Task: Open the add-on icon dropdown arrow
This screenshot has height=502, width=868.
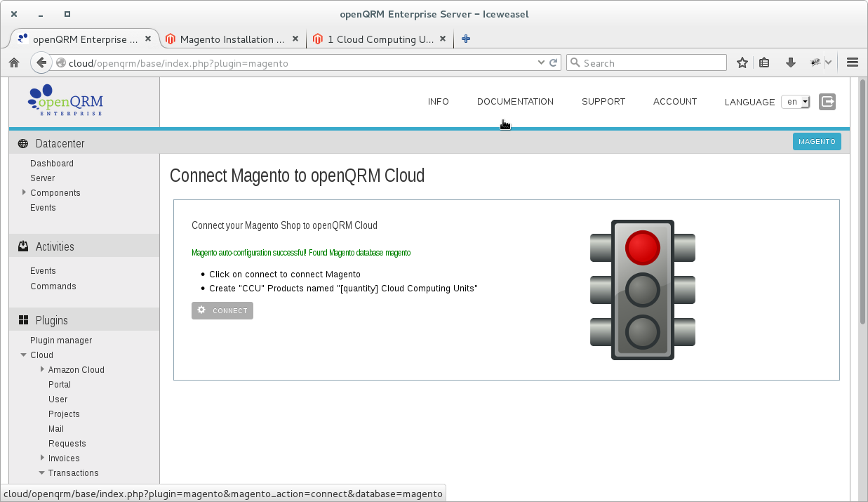Action: [x=828, y=62]
